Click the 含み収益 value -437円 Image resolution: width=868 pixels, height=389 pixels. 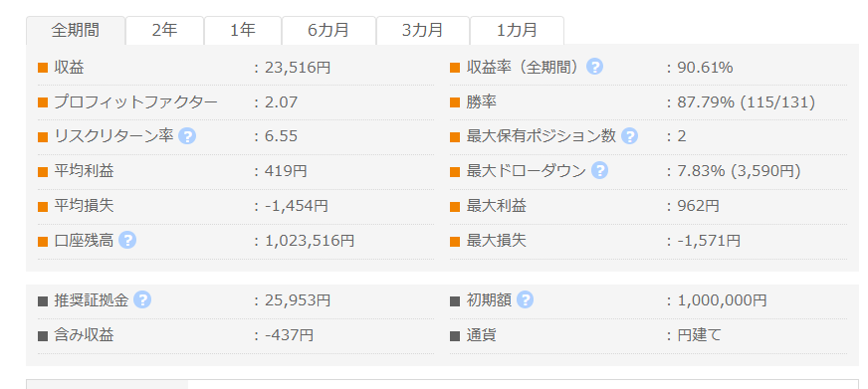point(289,334)
